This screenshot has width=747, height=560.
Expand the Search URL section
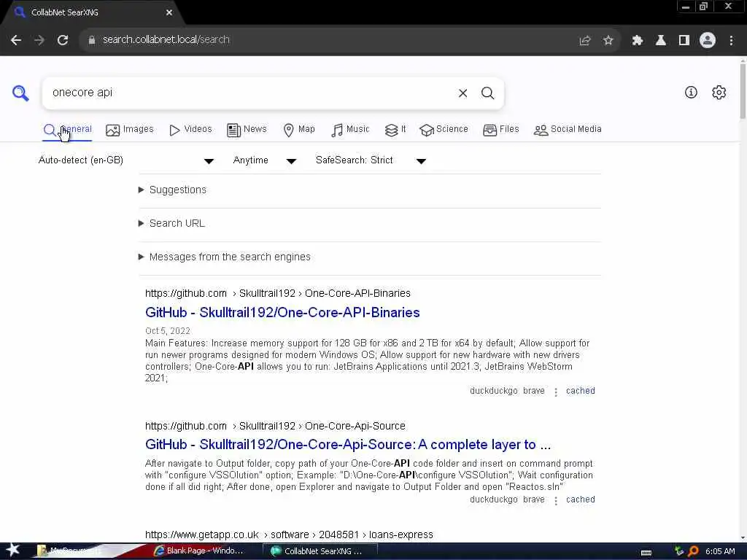click(x=171, y=223)
